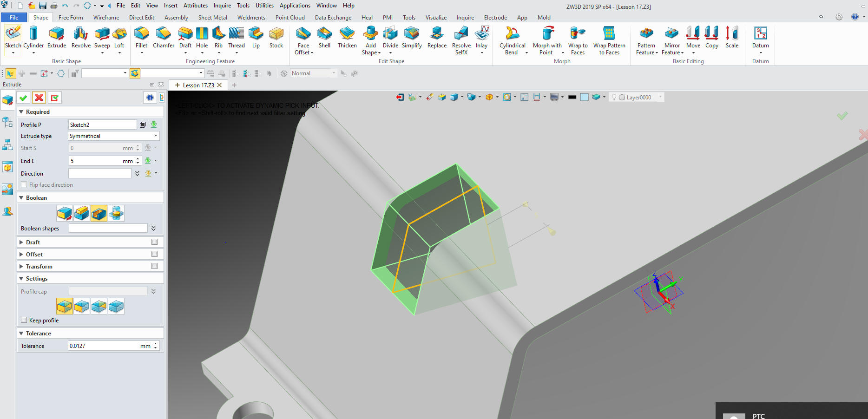Open the Attributes menu
Screen dimensions: 868x419
coord(195,6)
